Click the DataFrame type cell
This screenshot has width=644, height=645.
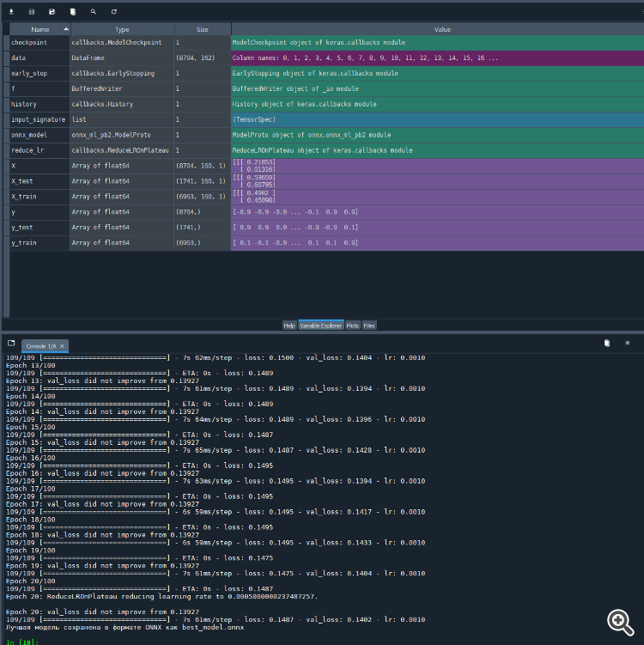pos(122,58)
